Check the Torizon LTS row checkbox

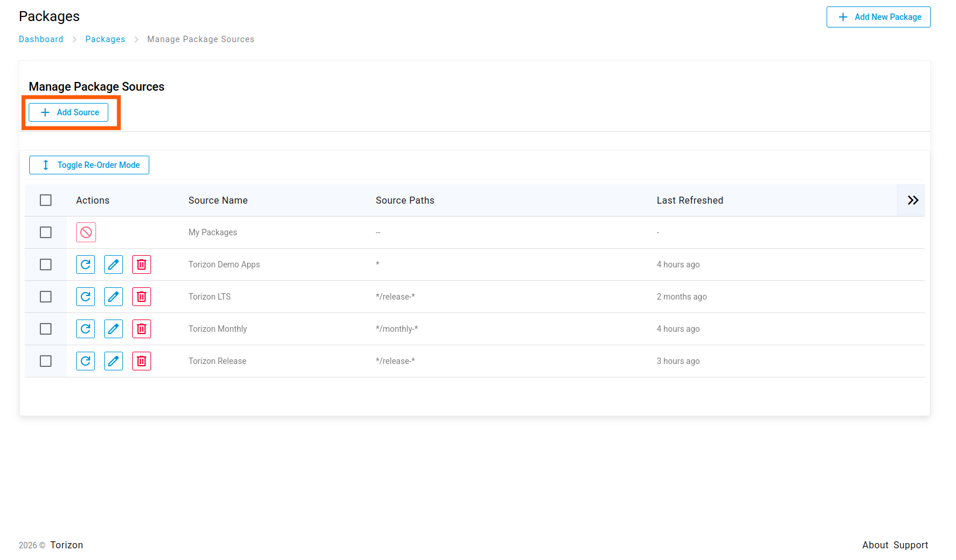(46, 297)
